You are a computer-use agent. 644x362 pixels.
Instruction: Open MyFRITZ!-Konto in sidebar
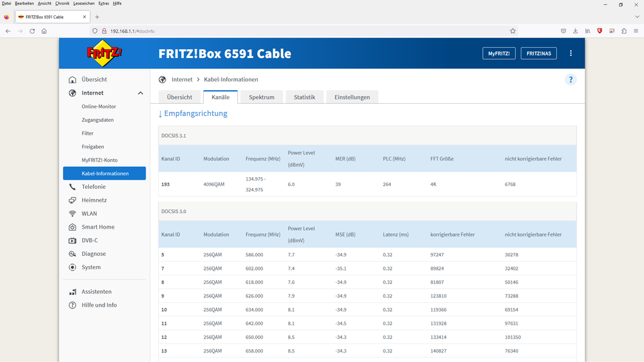(x=99, y=160)
